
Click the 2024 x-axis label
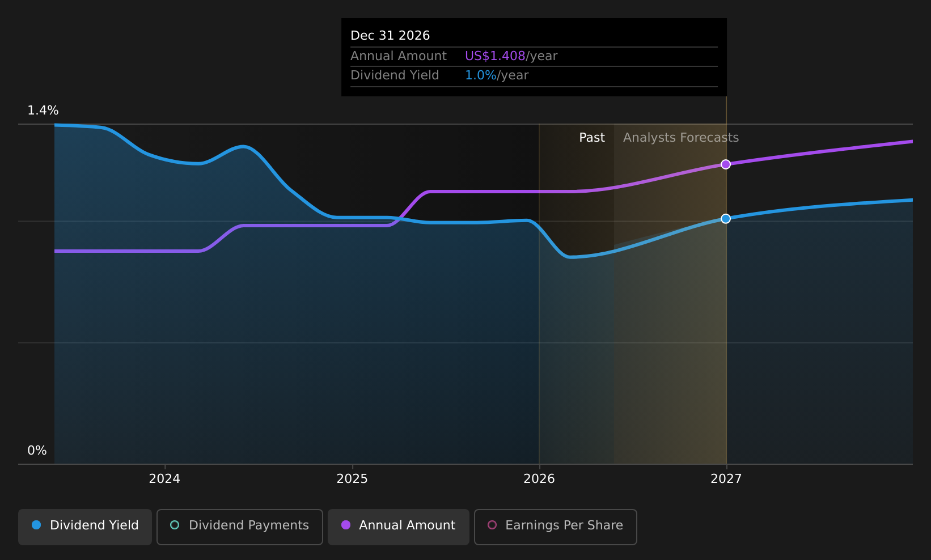pyautogui.click(x=164, y=479)
